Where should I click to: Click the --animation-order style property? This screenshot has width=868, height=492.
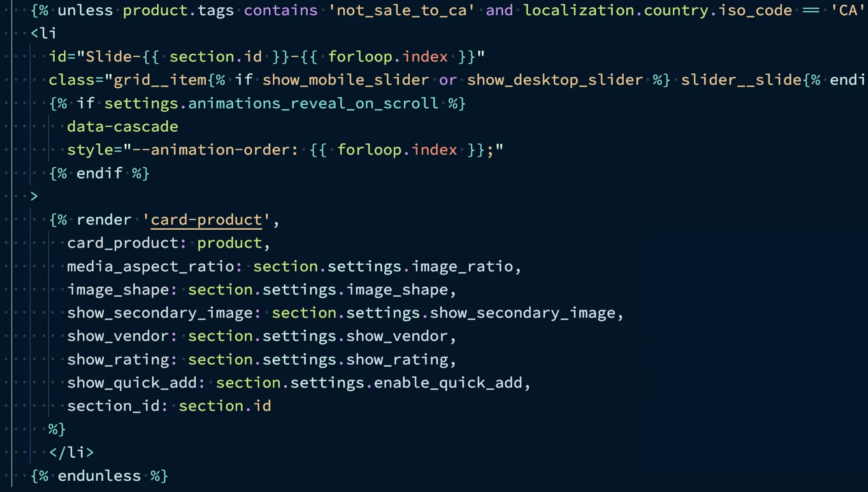click(210, 150)
